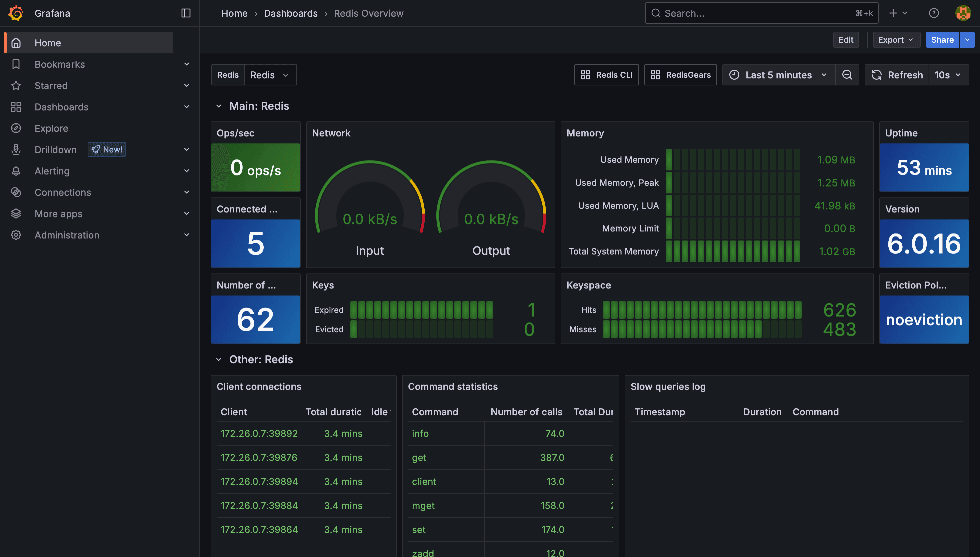The height and width of the screenshot is (557, 980).
Task: Go to Dashboards breadcrumb link
Action: pos(290,13)
